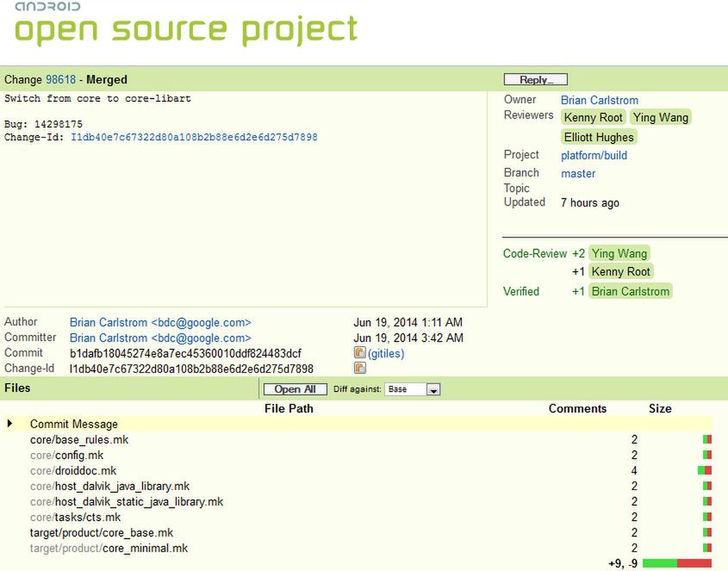The height and width of the screenshot is (571, 728).
Task: Click Kenny Root's Code-Review +1 chip
Action: [621, 271]
